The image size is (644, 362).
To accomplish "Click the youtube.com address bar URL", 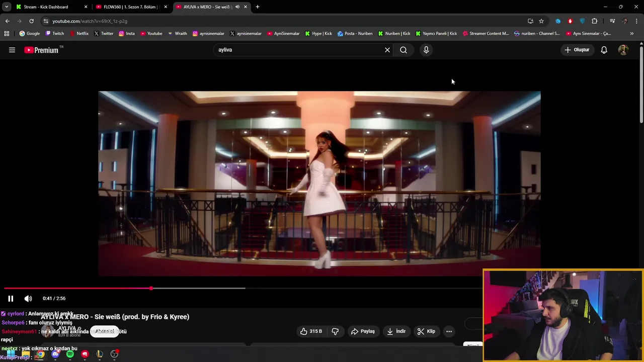I will coord(90,21).
